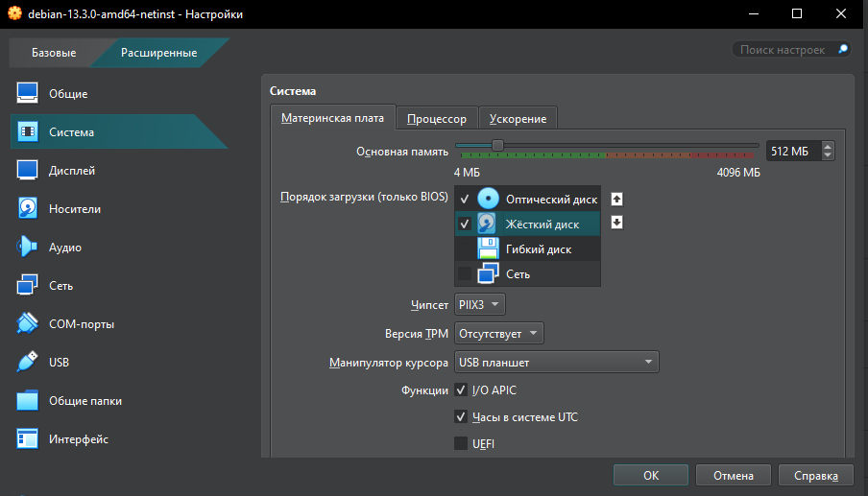Click the Отмена button
This screenshot has width=868, height=496.
pos(732,475)
